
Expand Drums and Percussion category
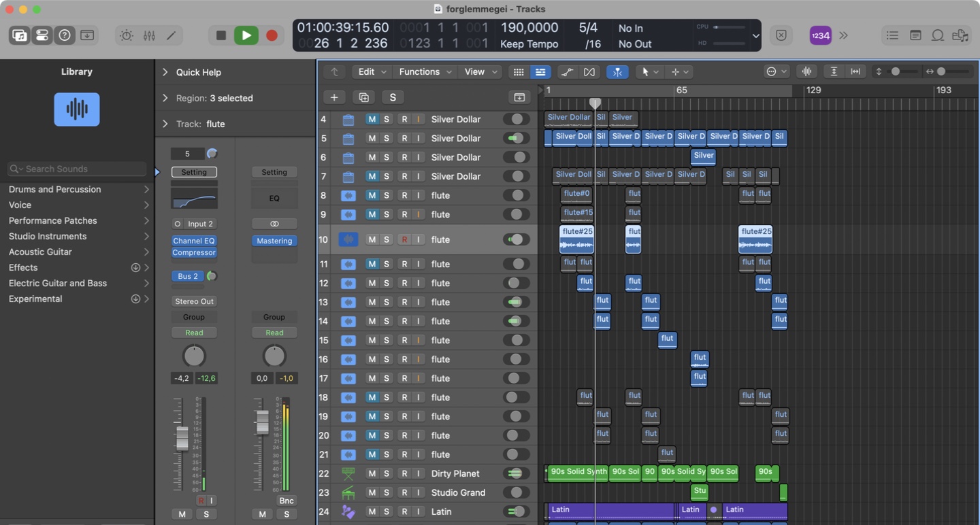146,190
